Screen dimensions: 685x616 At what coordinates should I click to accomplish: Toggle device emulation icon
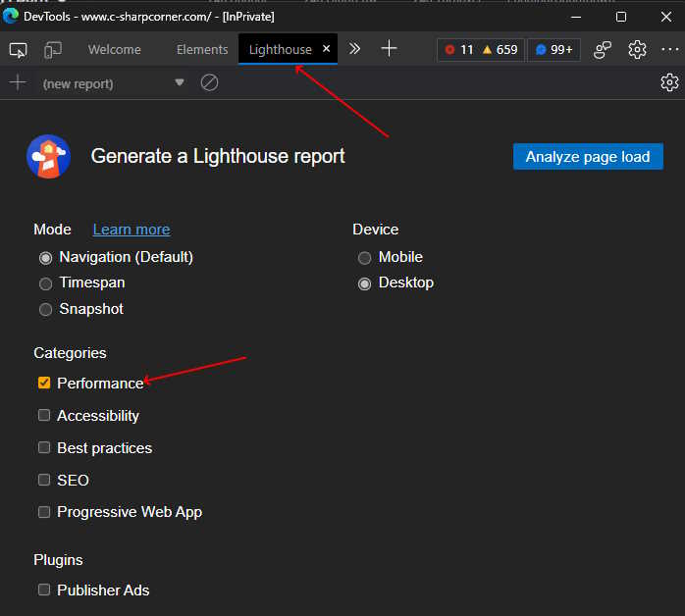53,50
